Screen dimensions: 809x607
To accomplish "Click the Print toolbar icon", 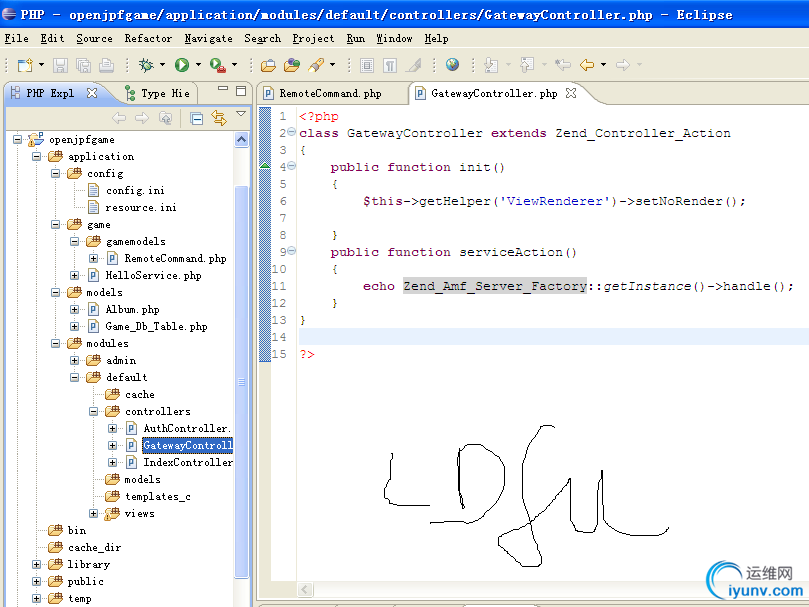I will click(x=106, y=65).
